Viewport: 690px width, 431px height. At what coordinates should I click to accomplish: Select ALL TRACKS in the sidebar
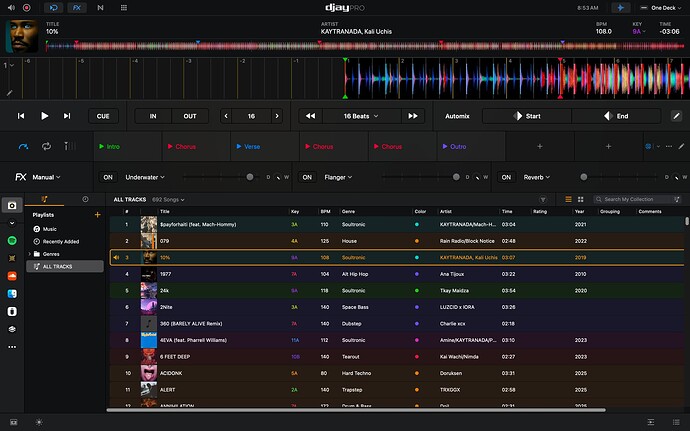tap(65, 266)
